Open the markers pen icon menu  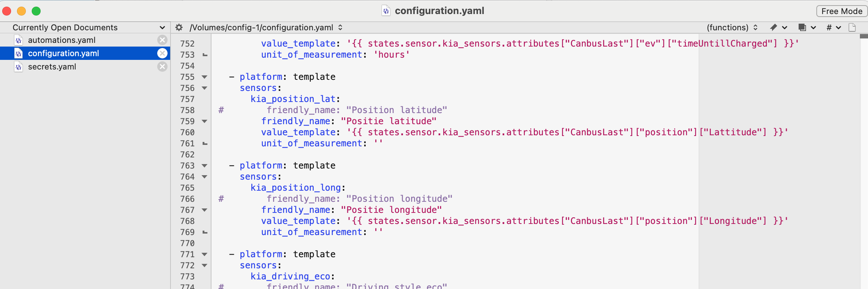pyautogui.click(x=778, y=27)
